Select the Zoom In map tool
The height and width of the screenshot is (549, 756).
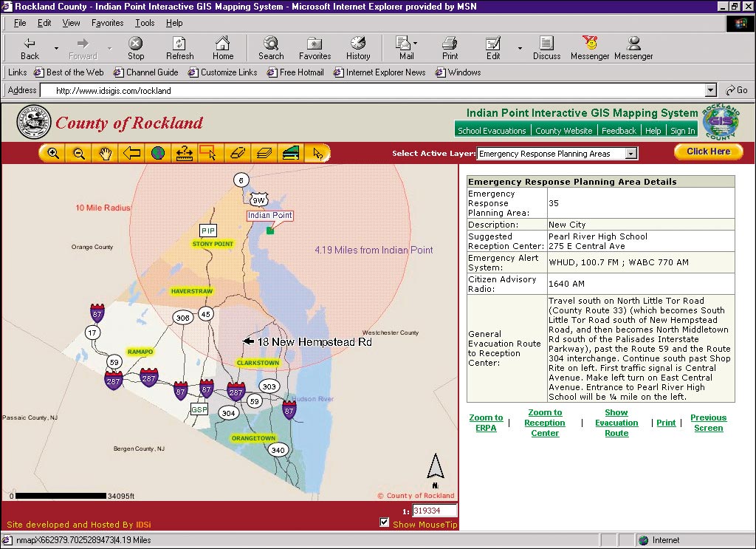pyautogui.click(x=53, y=154)
